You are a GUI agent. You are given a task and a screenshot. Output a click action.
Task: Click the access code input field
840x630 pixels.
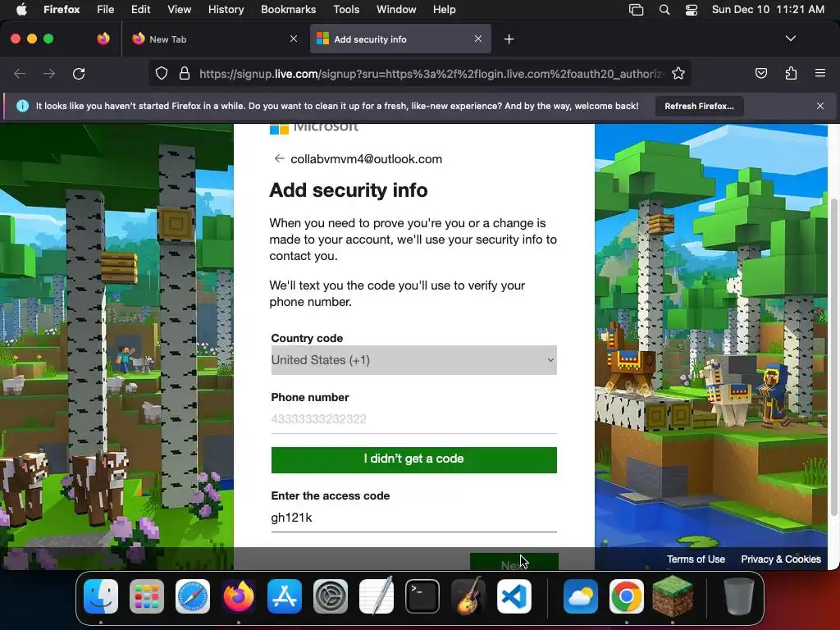pos(413,518)
